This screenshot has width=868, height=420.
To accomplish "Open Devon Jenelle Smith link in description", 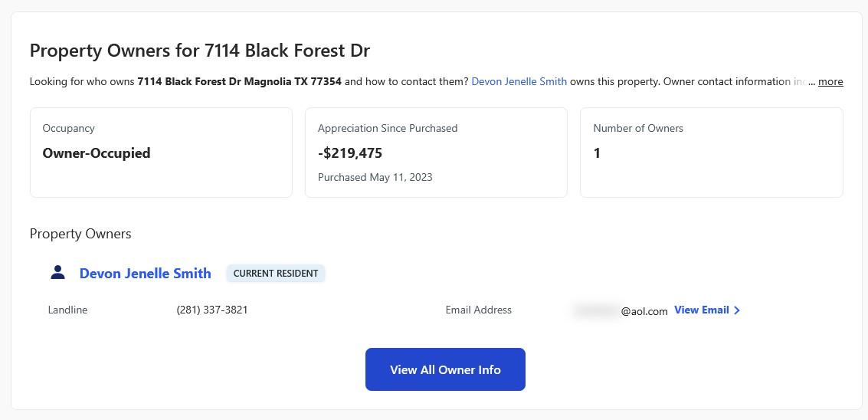I will pyautogui.click(x=519, y=81).
